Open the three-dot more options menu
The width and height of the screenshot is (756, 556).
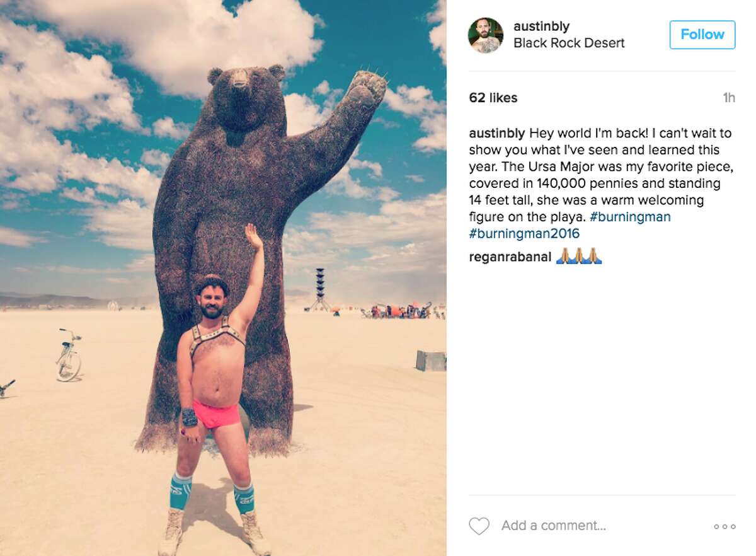coord(724,526)
